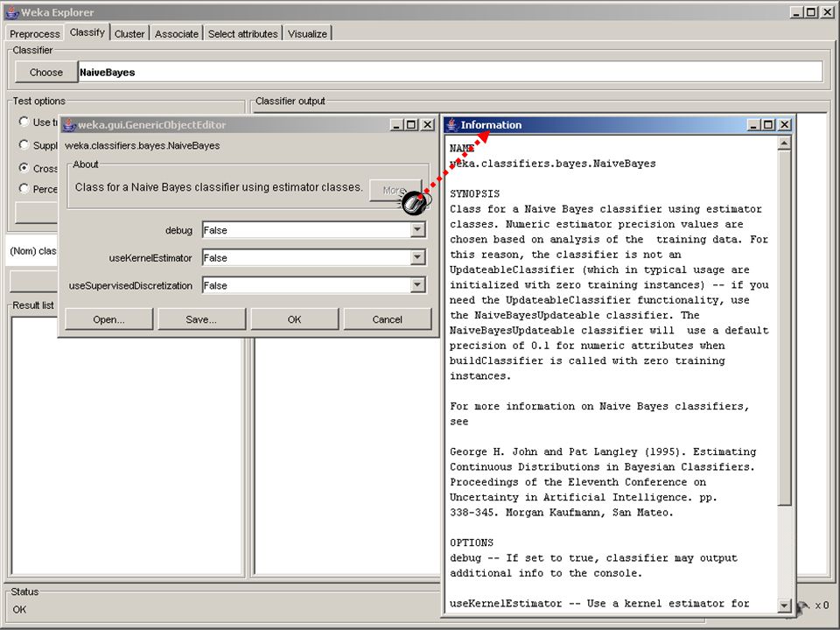The width and height of the screenshot is (840, 630).
Task: Go to the Select attributes tab
Action: (x=242, y=34)
